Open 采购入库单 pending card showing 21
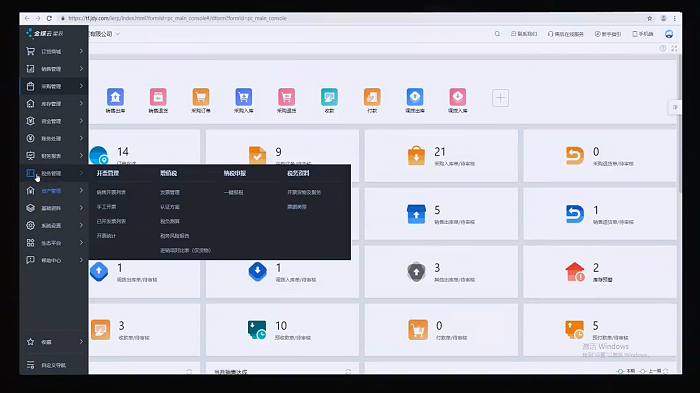700x393 pixels. [441, 155]
